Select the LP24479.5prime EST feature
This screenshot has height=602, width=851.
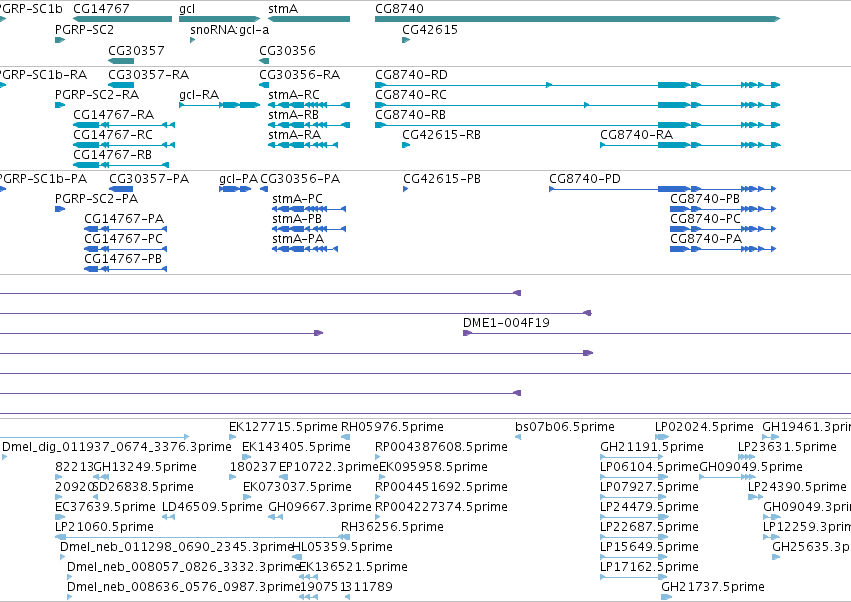(633, 517)
